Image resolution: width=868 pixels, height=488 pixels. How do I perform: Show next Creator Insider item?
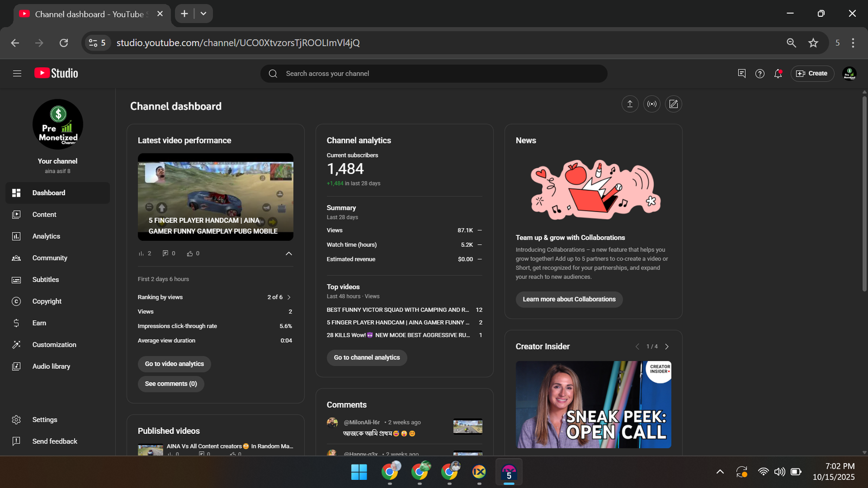[667, 346]
